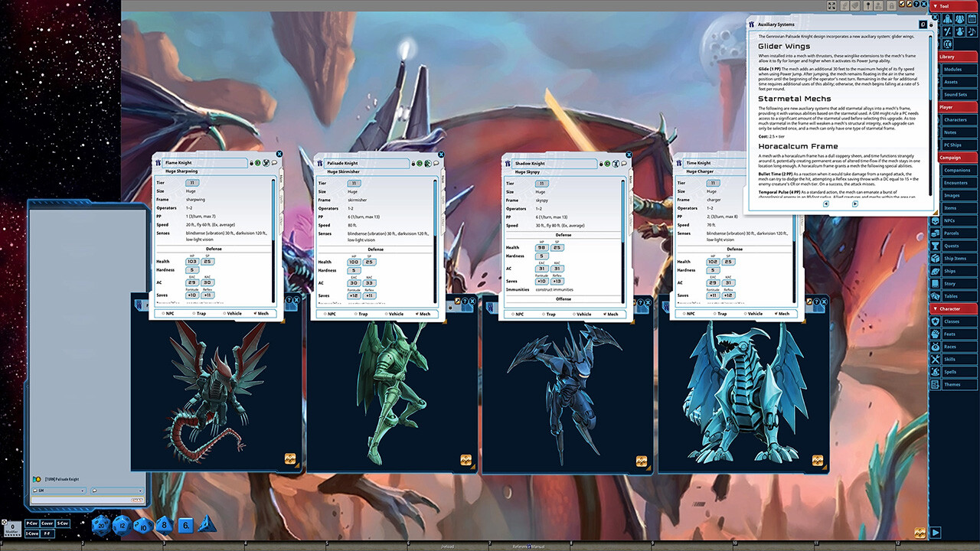Screen dimensions: 980x551
Task: Enable the F-F flat-footed modifier
Action: [x=47, y=533]
